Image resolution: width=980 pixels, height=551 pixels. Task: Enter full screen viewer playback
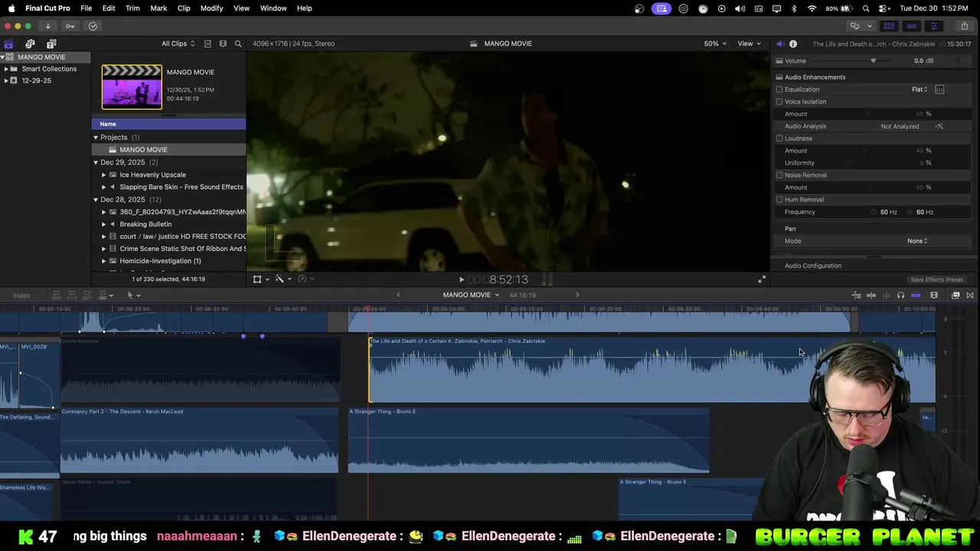pyautogui.click(x=762, y=279)
